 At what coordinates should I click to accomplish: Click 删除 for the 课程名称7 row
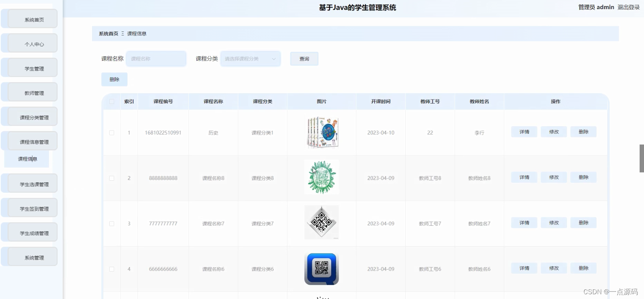583,223
